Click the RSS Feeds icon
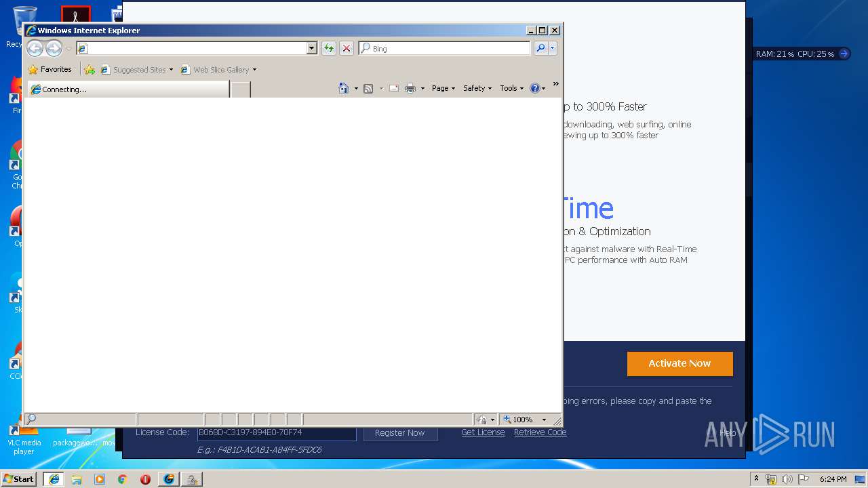Viewport: 868px width, 488px height. tap(368, 88)
